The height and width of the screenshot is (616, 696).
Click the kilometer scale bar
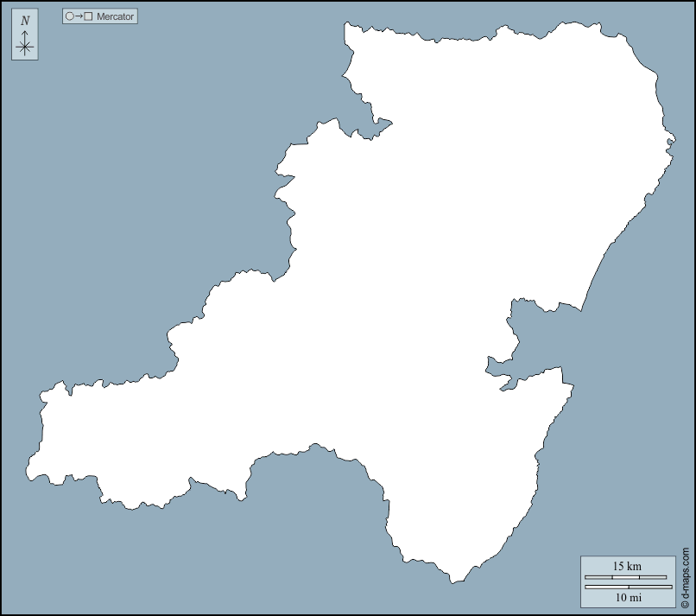point(625,577)
